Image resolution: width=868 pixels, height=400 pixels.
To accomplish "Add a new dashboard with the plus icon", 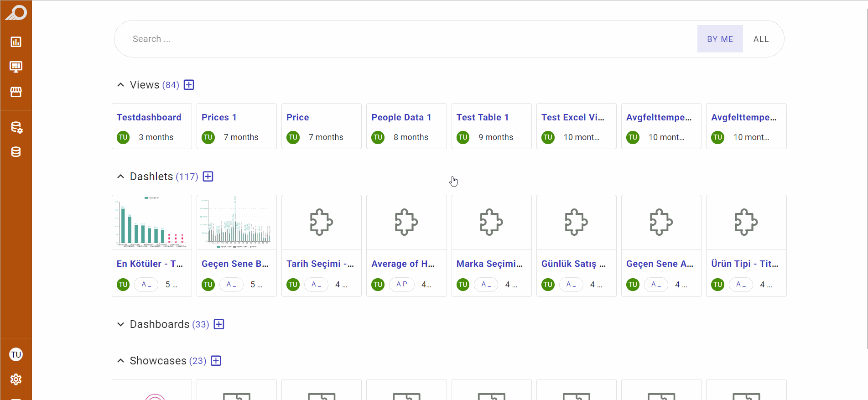I will point(219,324).
